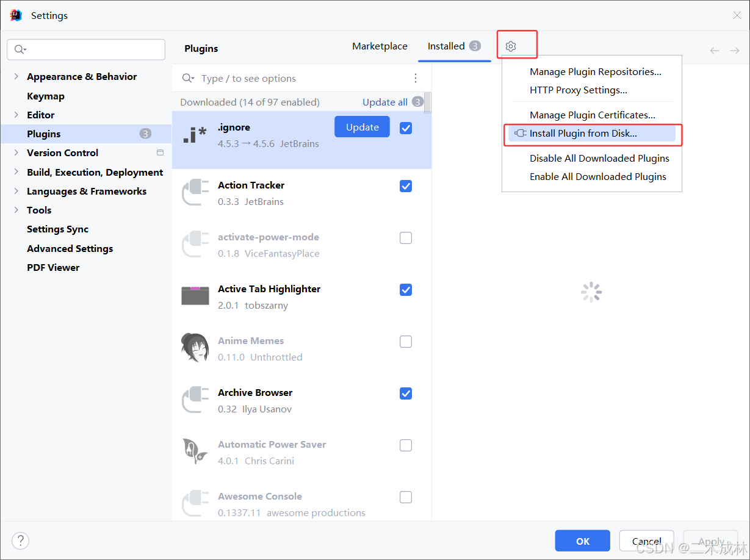The image size is (750, 560).
Task: Click the Cancel button
Action: point(647,541)
